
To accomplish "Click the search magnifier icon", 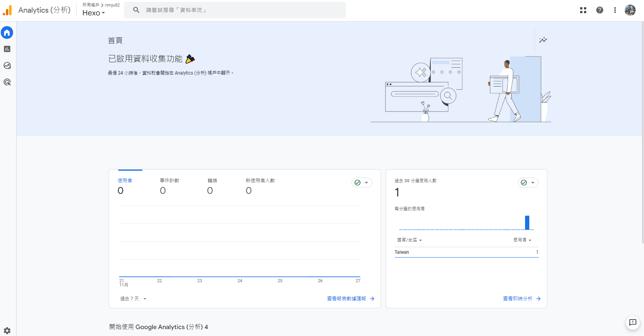I will pos(136,10).
